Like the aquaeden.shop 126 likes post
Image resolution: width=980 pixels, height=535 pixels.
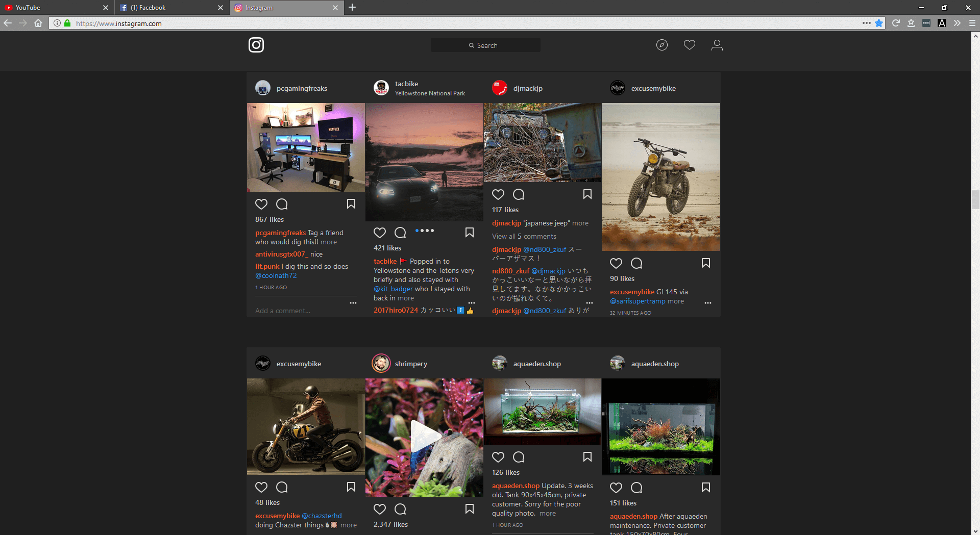point(498,457)
